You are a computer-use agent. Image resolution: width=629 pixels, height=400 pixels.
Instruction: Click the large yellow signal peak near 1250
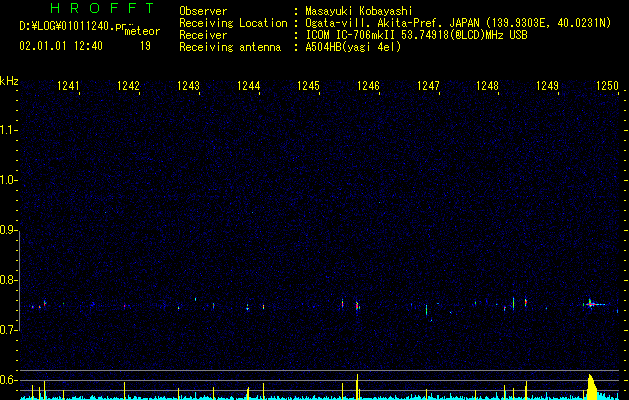coord(591,387)
